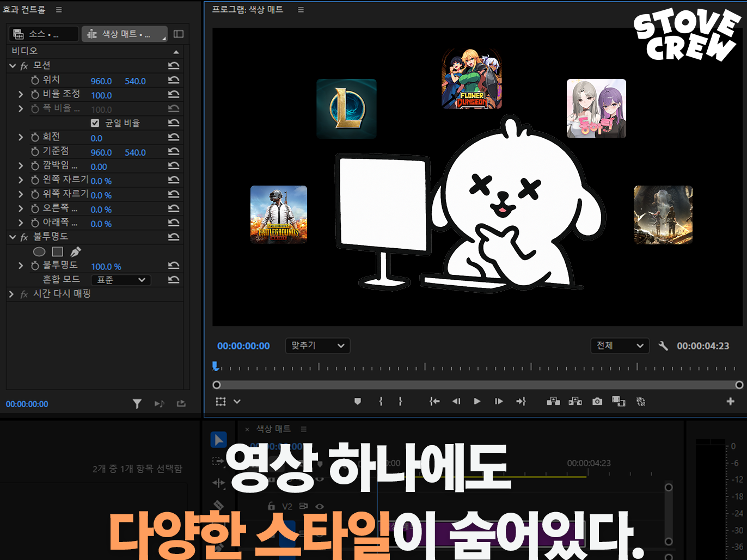Expand the 시간 다시 매핑 effect
This screenshot has height=560, width=747.
click(x=11, y=294)
